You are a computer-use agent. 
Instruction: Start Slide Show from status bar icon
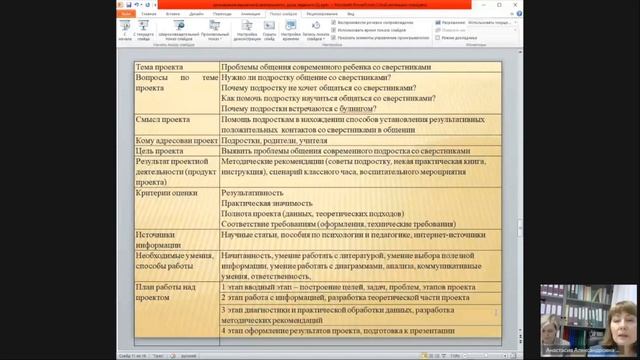tap(444, 356)
